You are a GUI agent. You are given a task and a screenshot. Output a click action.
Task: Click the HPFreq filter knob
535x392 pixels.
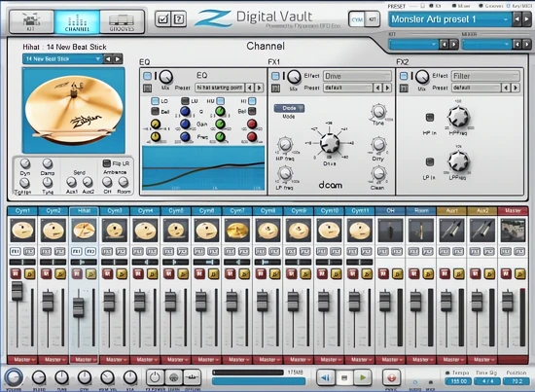pyautogui.click(x=458, y=117)
